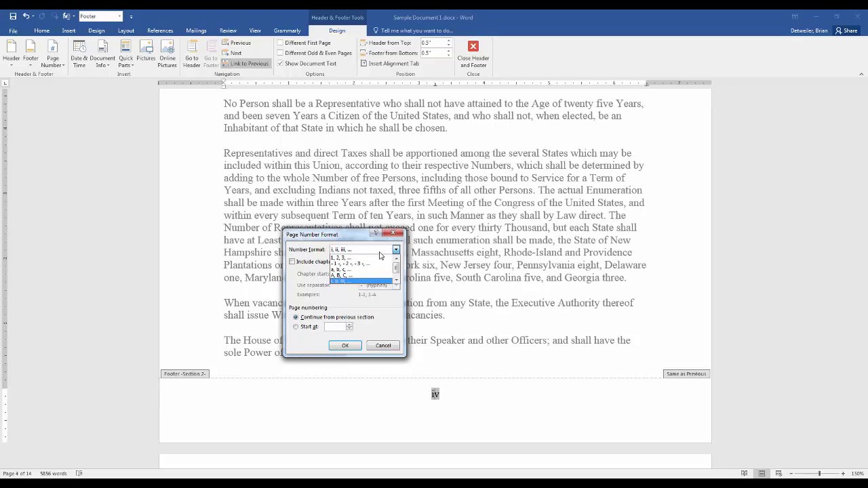Undo the last action
This screenshot has width=868, height=488.
pyautogui.click(x=26, y=16)
